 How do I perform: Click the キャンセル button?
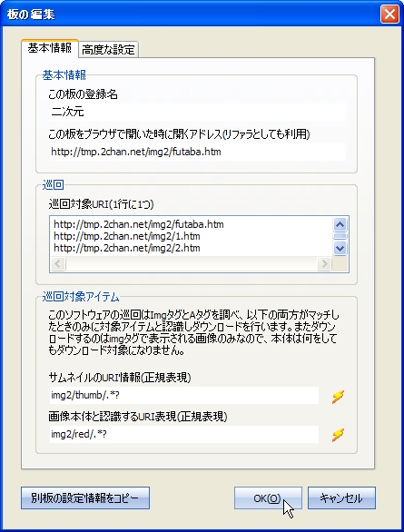341,498
